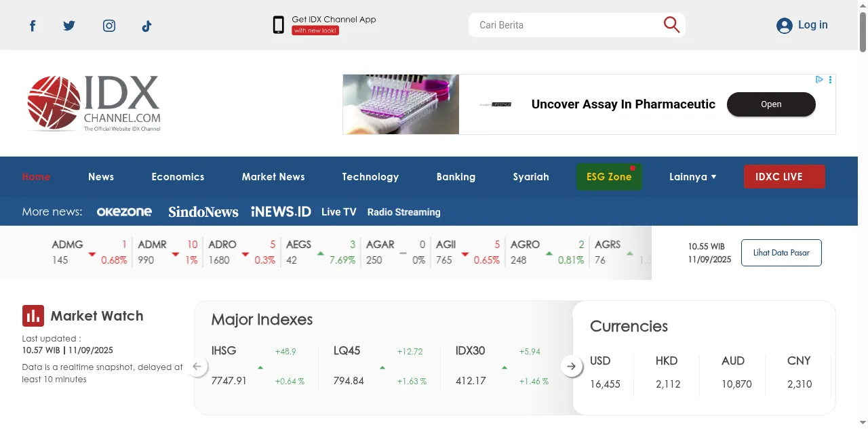The image size is (868, 429).
Task: Click the AUD currency entry
Action: [x=736, y=372]
